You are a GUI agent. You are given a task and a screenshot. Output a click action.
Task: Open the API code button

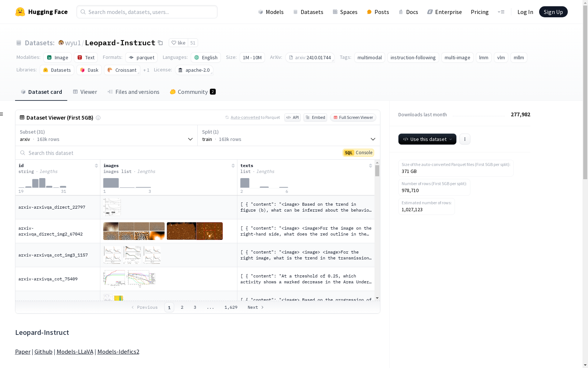pos(293,117)
